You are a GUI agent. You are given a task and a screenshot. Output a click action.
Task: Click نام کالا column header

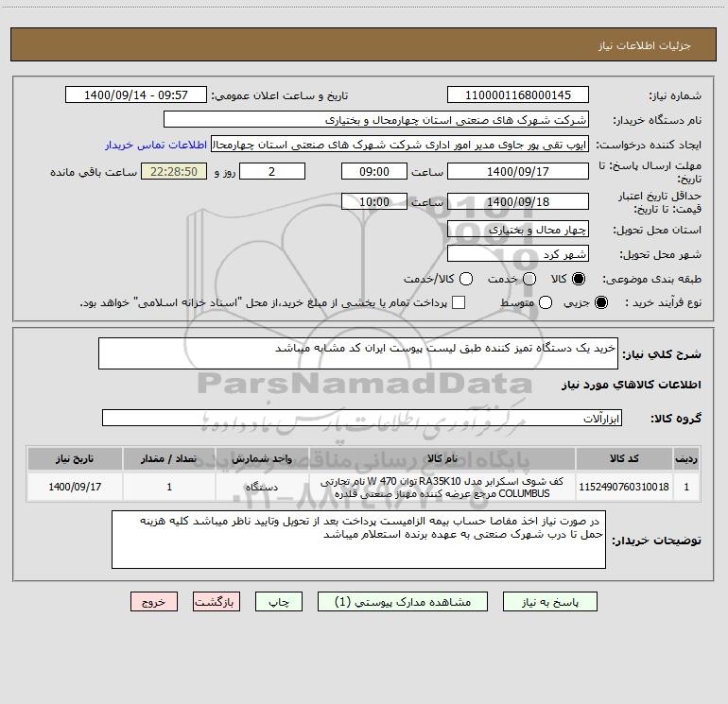(x=442, y=458)
